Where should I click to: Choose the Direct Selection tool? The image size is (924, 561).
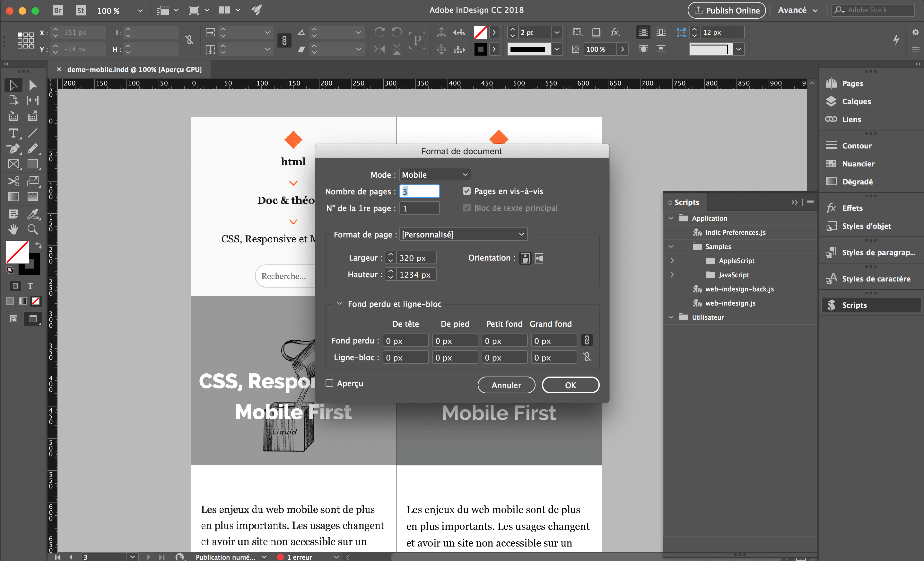[x=33, y=85]
